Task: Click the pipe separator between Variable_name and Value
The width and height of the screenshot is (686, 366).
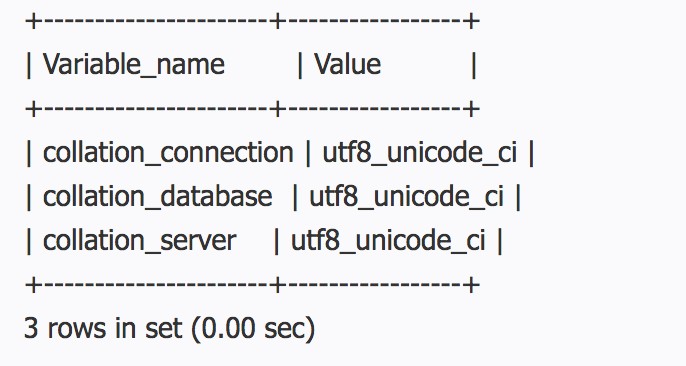Action: point(300,66)
